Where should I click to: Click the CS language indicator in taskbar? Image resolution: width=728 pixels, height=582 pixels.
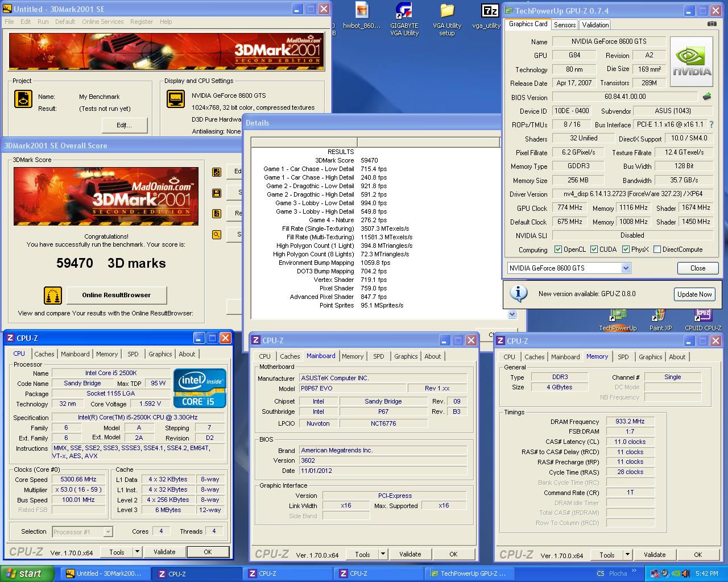point(601,573)
